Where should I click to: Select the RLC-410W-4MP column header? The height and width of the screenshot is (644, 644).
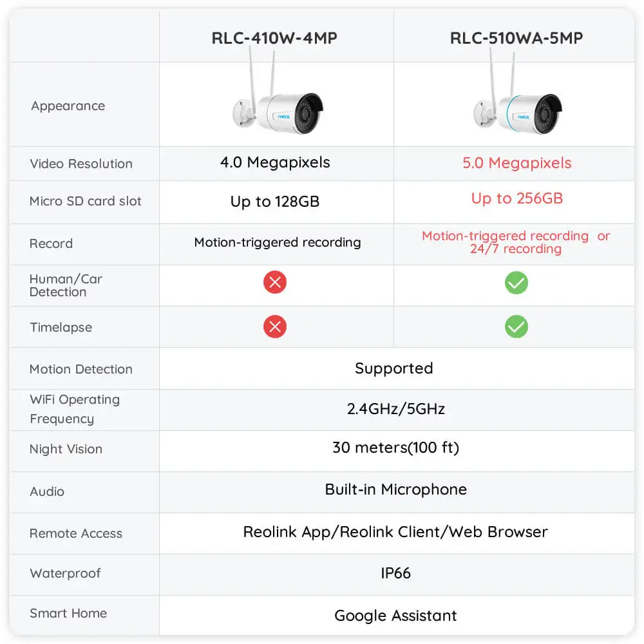pyautogui.click(x=274, y=38)
